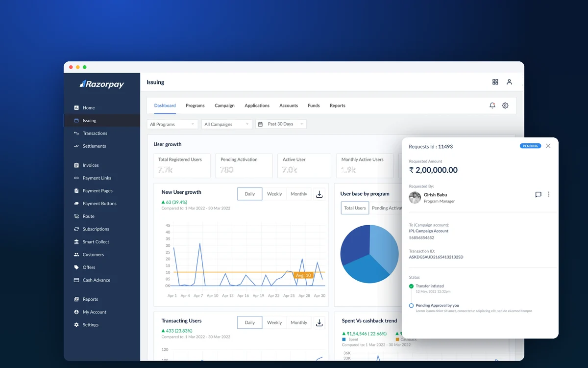Download the New User growth chart
Viewport: 588px width, 368px height.
pos(319,194)
